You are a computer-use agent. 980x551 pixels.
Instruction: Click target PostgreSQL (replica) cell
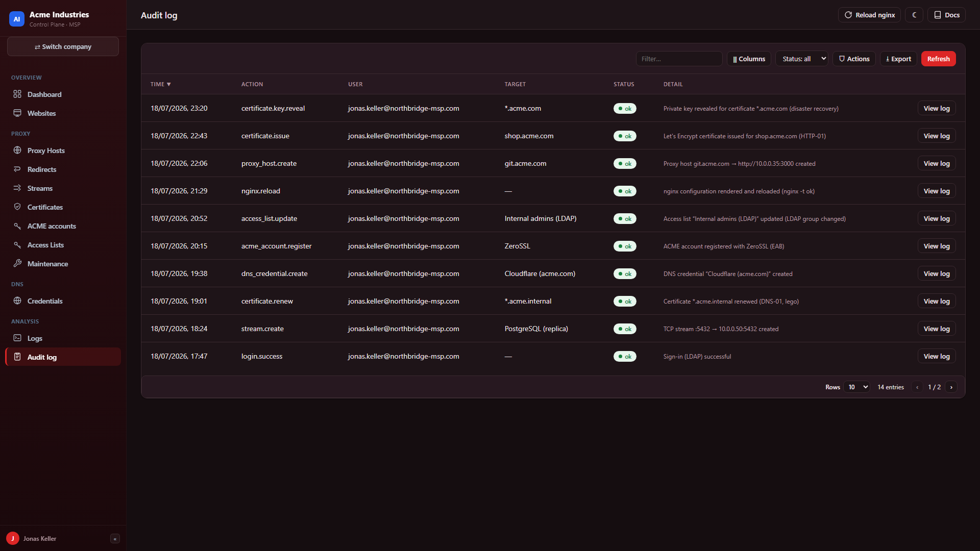(x=536, y=329)
